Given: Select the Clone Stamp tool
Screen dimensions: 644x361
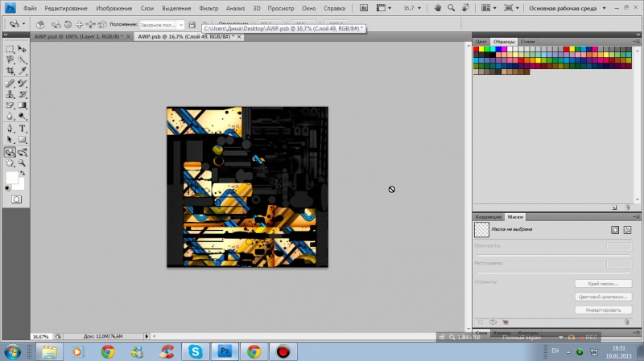Looking at the screenshot, I should pos(10,94).
